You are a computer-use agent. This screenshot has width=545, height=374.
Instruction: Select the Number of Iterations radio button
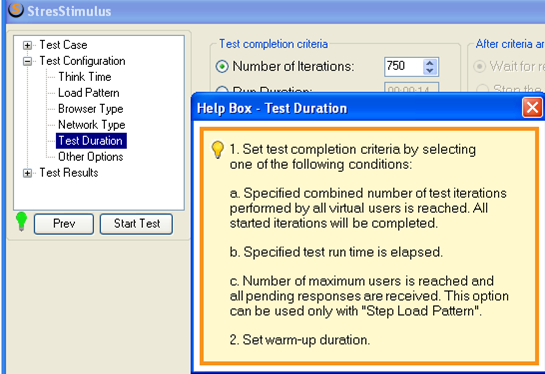[222, 66]
